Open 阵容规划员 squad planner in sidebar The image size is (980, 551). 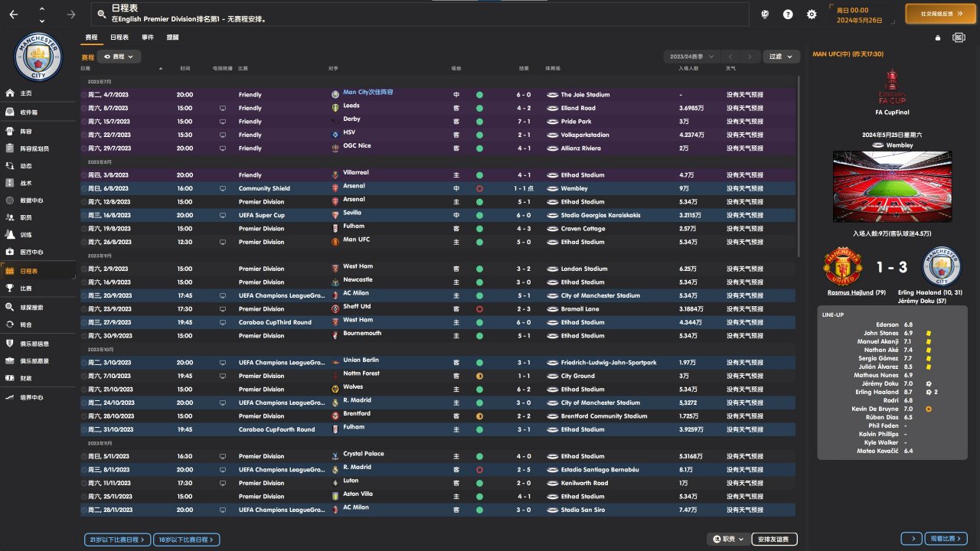coord(38,148)
